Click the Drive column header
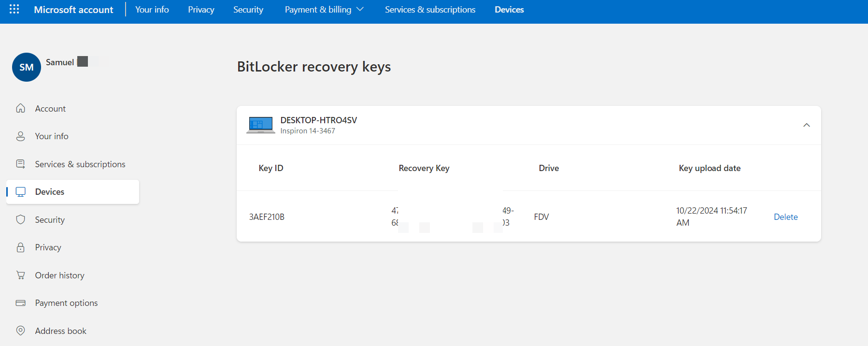868x346 pixels. [549, 168]
